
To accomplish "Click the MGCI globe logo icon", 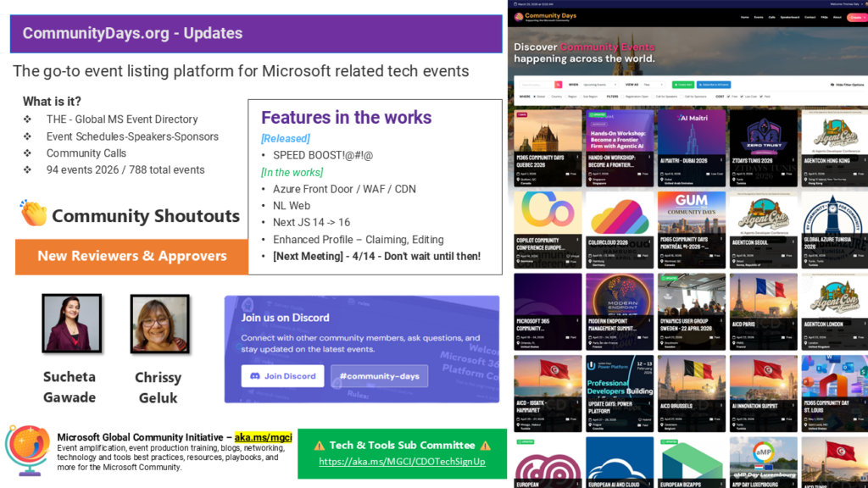I will [x=26, y=450].
